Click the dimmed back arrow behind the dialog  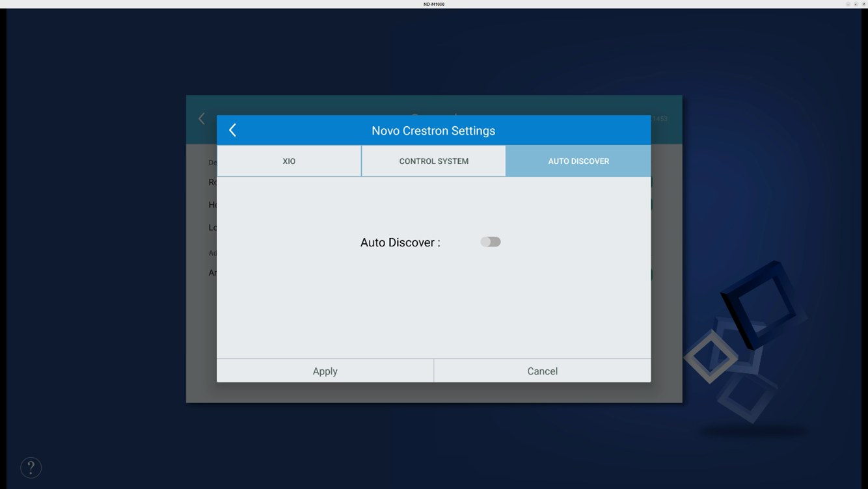pyautogui.click(x=202, y=118)
